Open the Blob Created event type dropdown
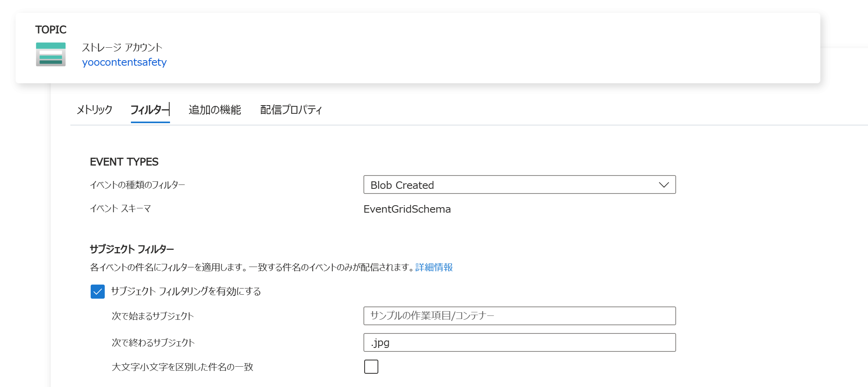868x387 pixels. [519, 185]
